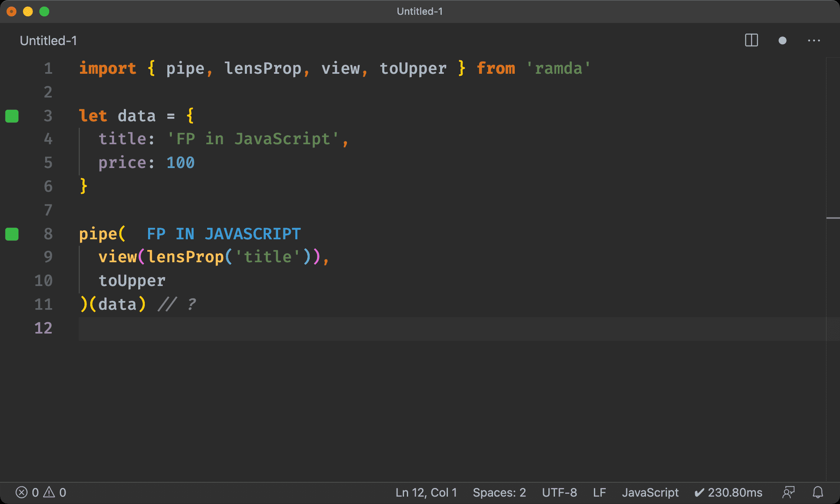Click the green Quokka marker on line 3

[x=12, y=116]
